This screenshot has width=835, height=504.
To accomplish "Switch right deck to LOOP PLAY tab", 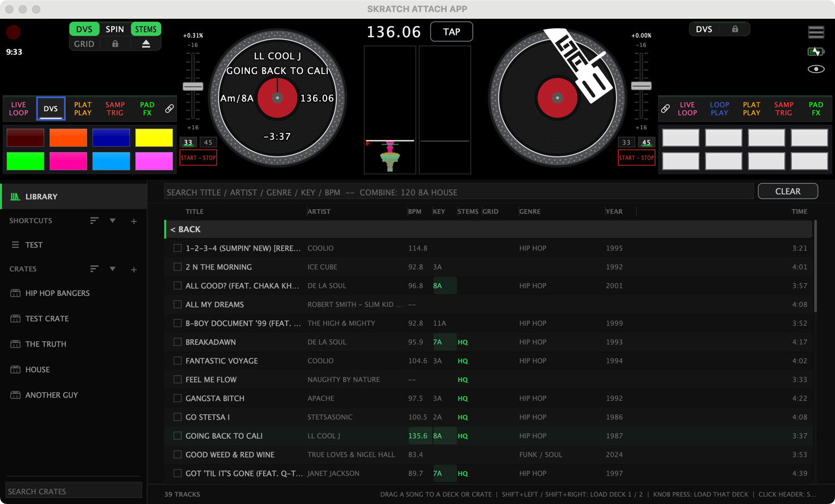I will [x=719, y=109].
